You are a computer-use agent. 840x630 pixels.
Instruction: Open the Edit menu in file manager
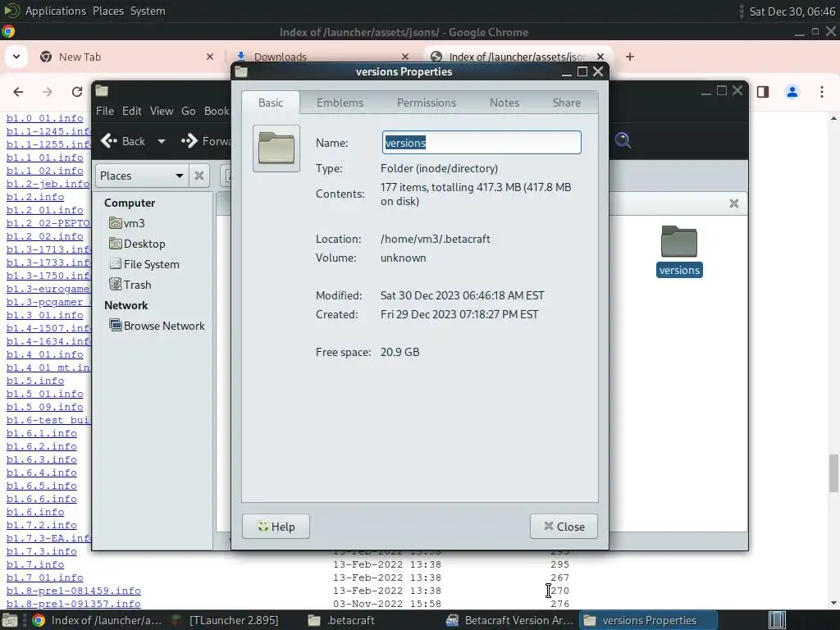(132, 111)
